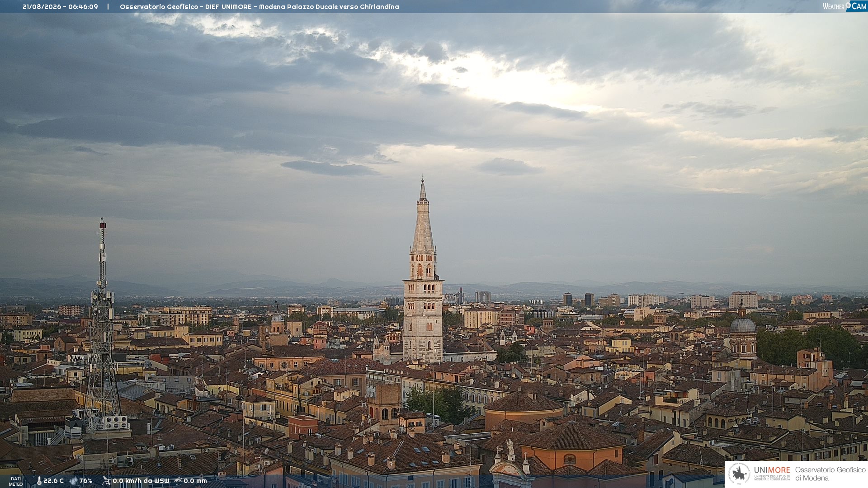Click the rain umbrella precipitation icon

tap(178, 481)
